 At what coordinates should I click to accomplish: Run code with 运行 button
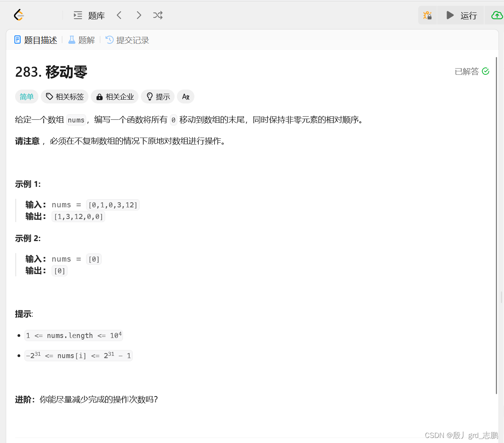tap(461, 16)
